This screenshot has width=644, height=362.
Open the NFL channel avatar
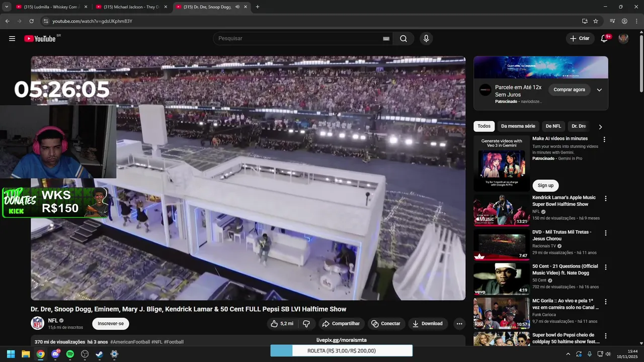[38, 323]
